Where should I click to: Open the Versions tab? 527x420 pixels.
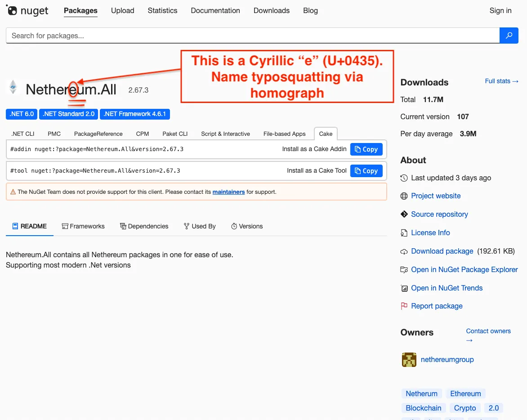pos(246,226)
